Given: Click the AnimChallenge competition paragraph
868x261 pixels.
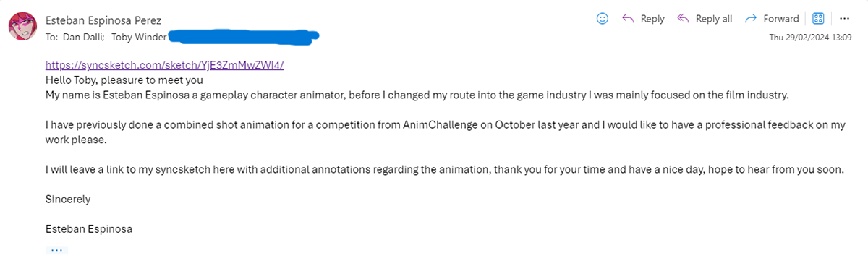Looking at the screenshot, I should click(x=445, y=132).
